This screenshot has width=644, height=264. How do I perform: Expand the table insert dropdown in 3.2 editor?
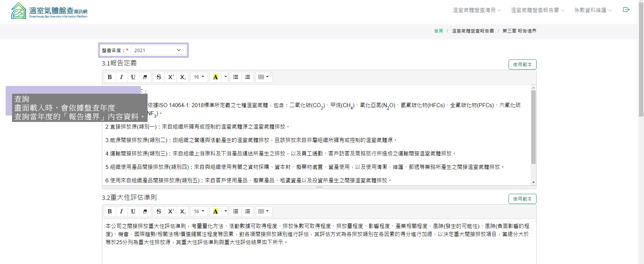pyautogui.click(x=264, y=211)
